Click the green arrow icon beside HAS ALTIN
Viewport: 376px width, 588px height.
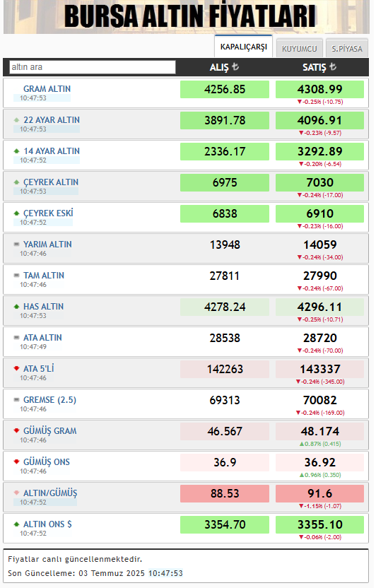16,307
